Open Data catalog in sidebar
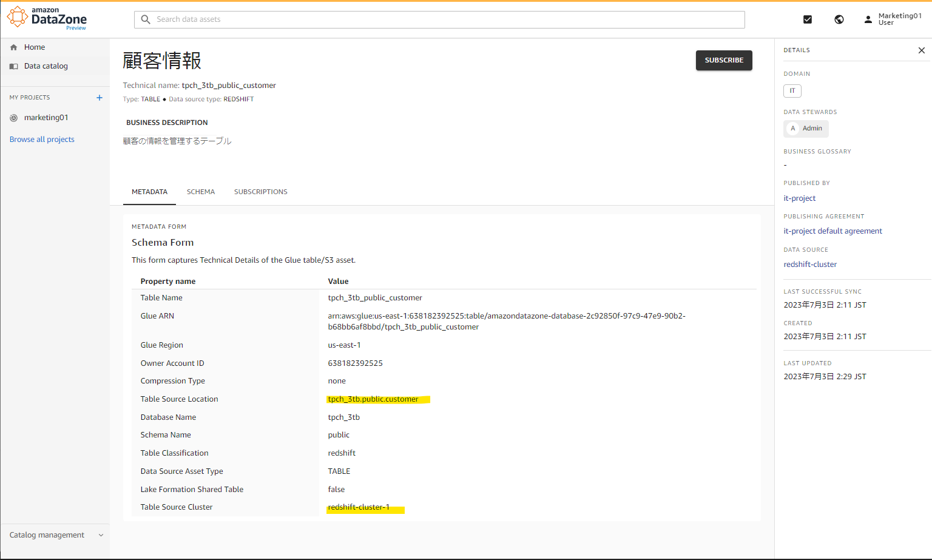This screenshot has height=560, width=932. click(x=46, y=66)
